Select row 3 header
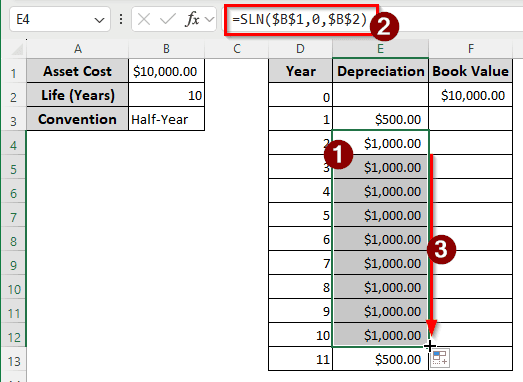The height and width of the screenshot is (382, 523). 13,119
